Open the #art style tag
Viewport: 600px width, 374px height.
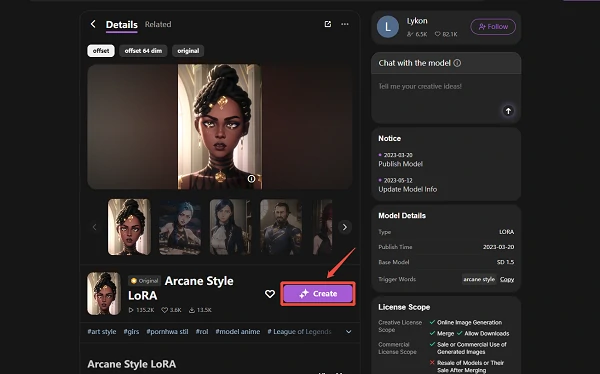[102, 332]
